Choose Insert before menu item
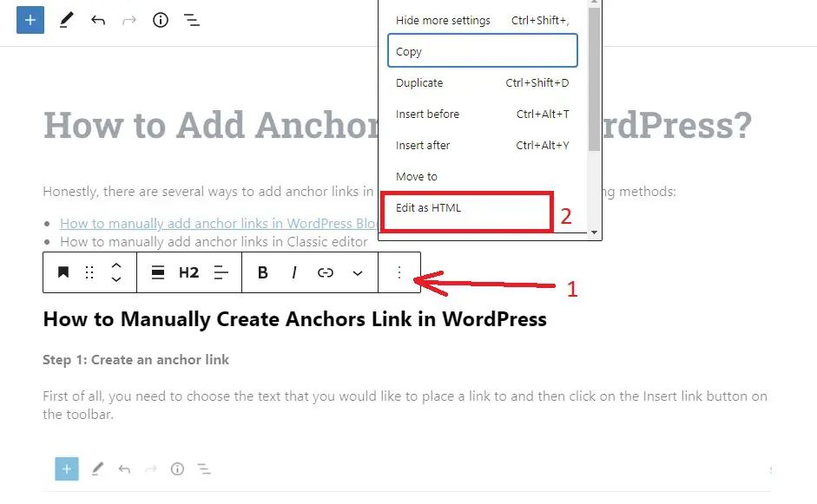The height and width of the screenshot is (504, 817). (x=483, y=114)
